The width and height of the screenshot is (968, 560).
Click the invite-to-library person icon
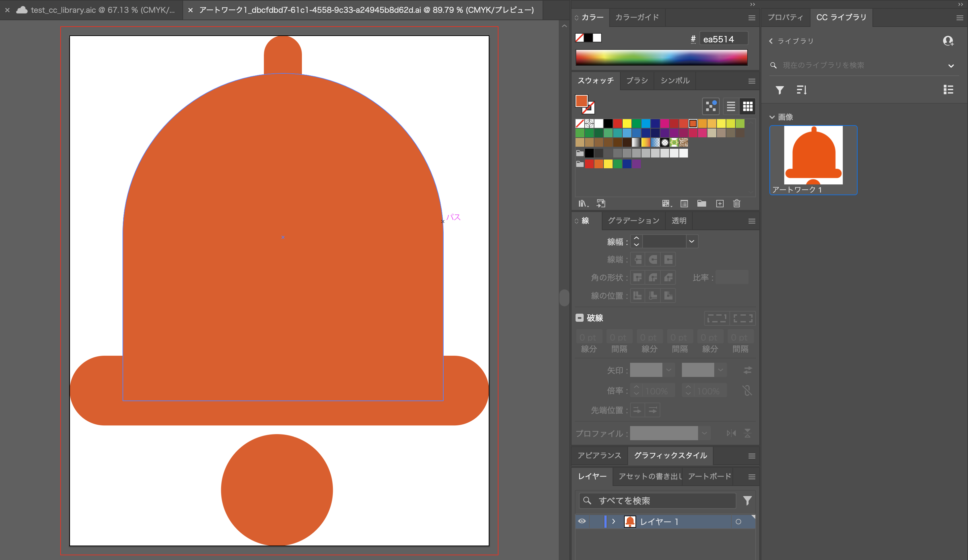point(948,41)
